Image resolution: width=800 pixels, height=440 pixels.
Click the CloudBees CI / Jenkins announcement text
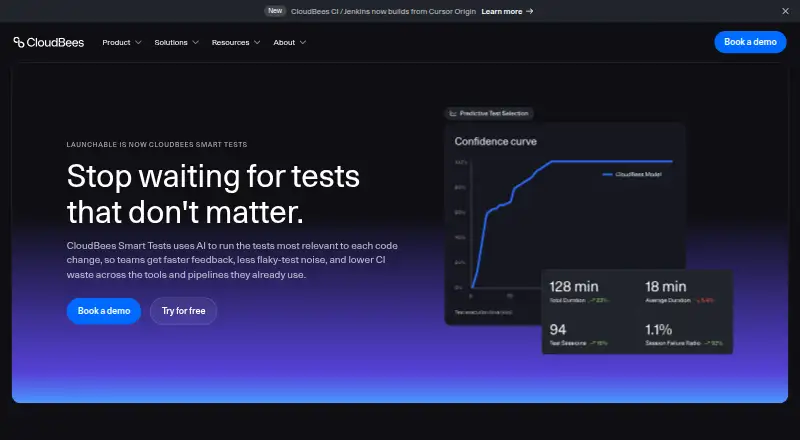383,11
